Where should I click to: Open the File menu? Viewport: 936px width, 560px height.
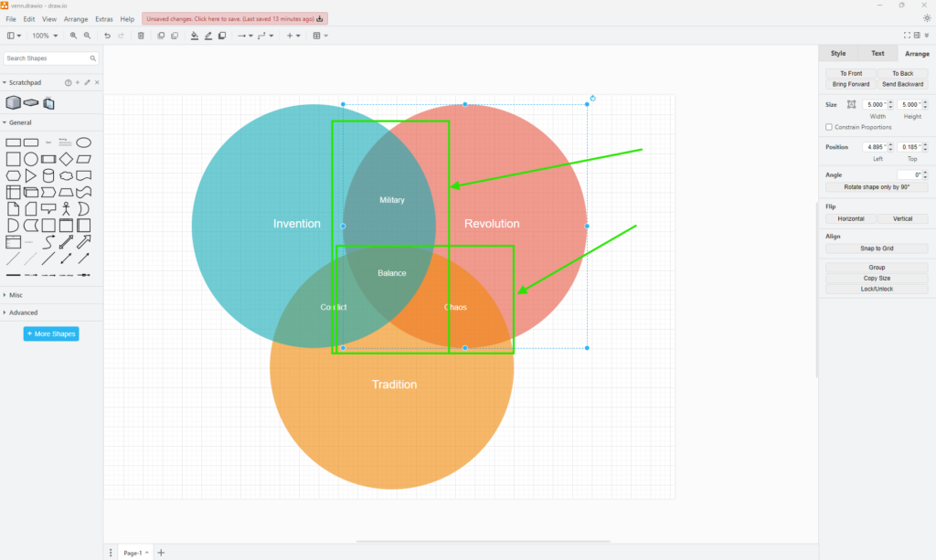[x=11, y=19]
